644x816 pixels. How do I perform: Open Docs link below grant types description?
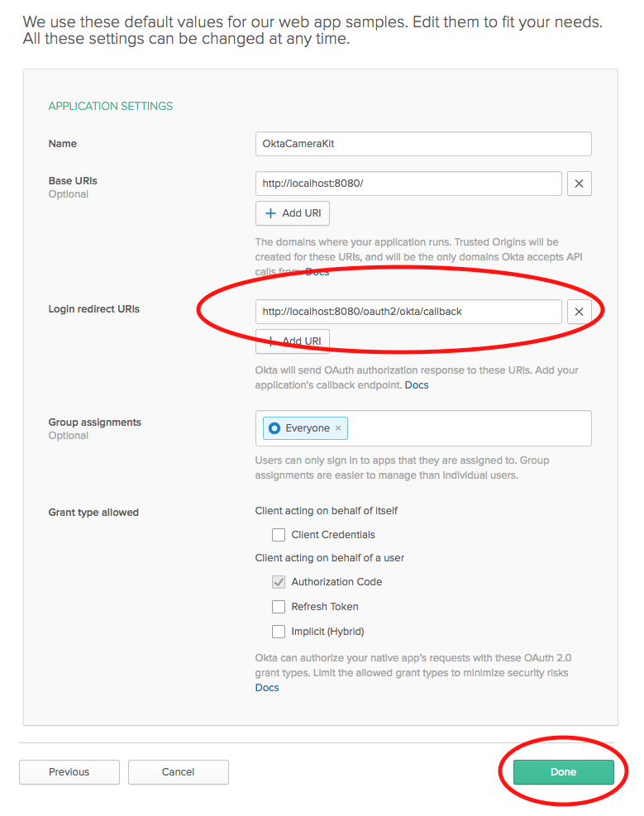267,688
